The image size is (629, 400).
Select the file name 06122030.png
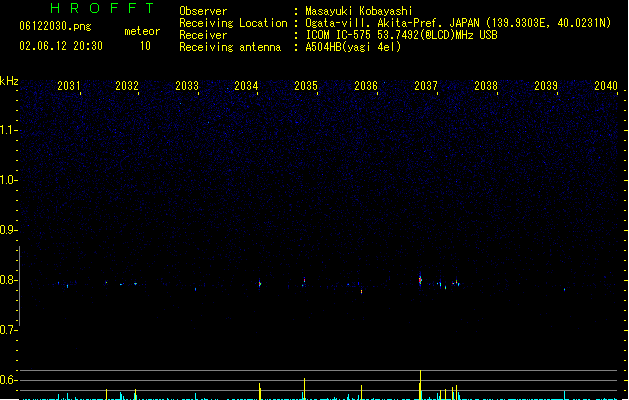click(55, 26)
